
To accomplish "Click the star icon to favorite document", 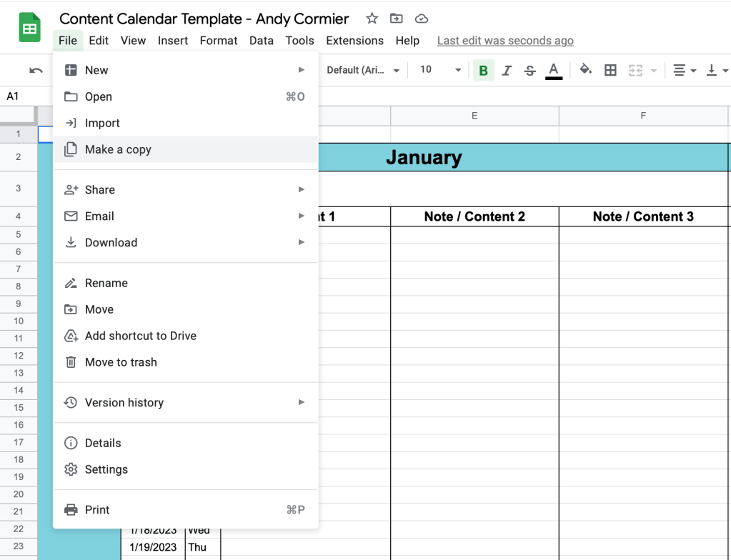I will tap(372, 19).
